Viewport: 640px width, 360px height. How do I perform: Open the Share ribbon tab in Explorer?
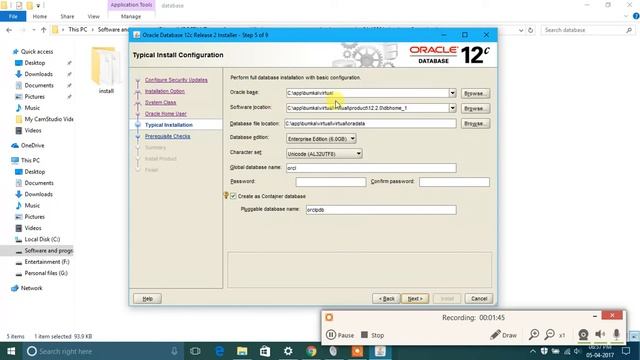(67, 16)
